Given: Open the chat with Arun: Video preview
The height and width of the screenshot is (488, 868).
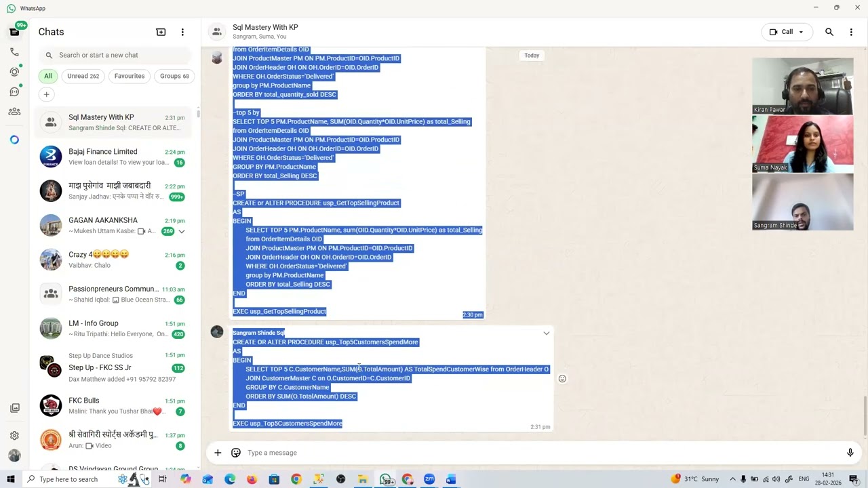Looking at the screenshot, I should [x=113, y=440].
